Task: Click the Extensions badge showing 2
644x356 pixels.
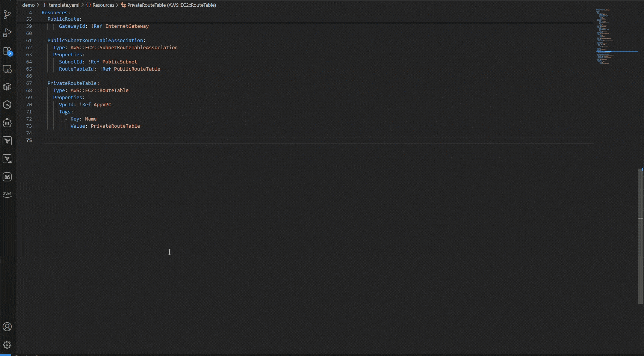Action: [10, 53]
